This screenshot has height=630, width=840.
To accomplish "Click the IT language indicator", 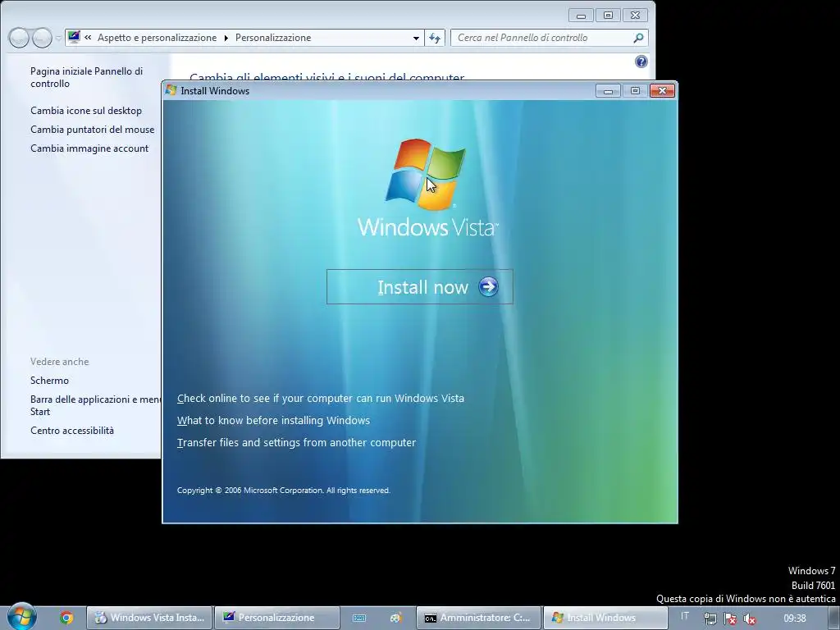I will tap(685, 616).
